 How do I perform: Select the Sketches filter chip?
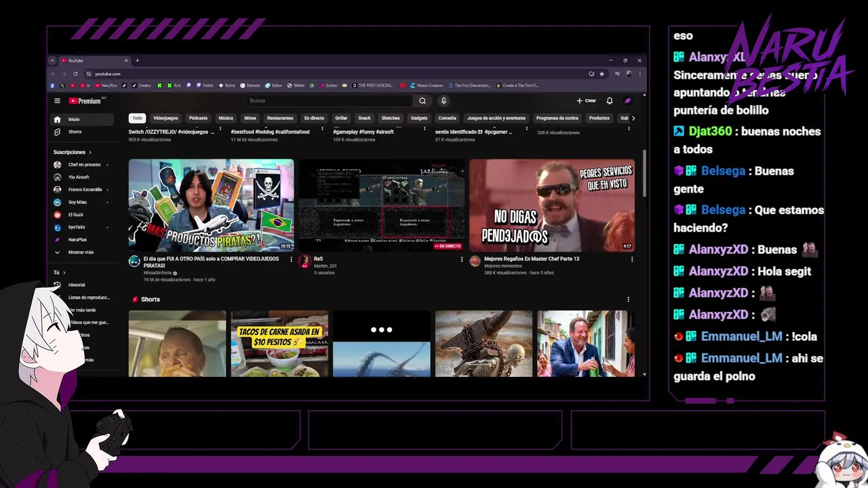click(x=391, y=118)
